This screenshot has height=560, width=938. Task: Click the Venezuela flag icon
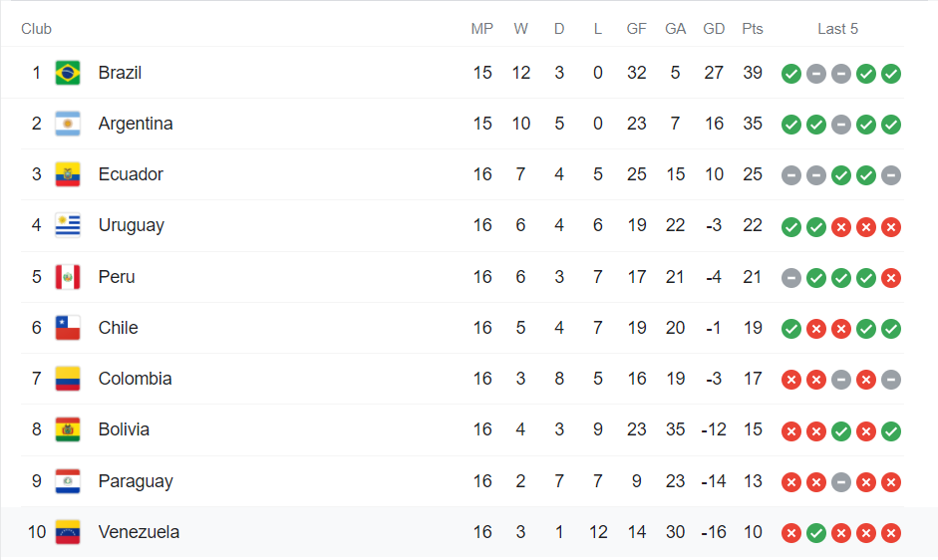(x=68, y=532)
